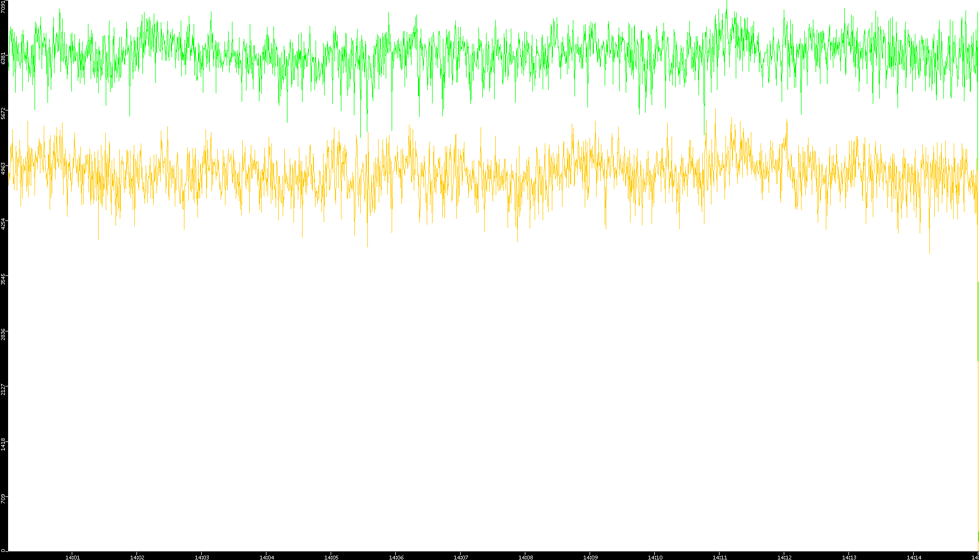
Task: Click the 4963 y-axis value
Action: [x=4, y=168]
